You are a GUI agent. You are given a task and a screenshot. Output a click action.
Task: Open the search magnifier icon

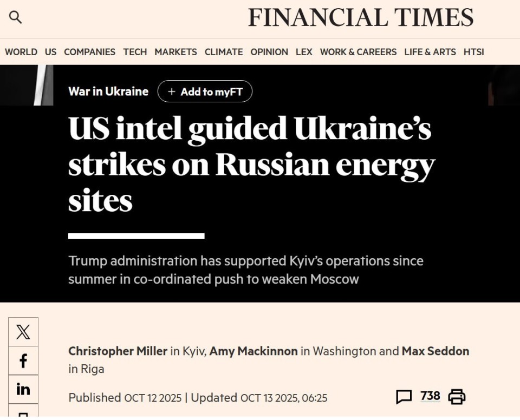(x=16, y=17)
